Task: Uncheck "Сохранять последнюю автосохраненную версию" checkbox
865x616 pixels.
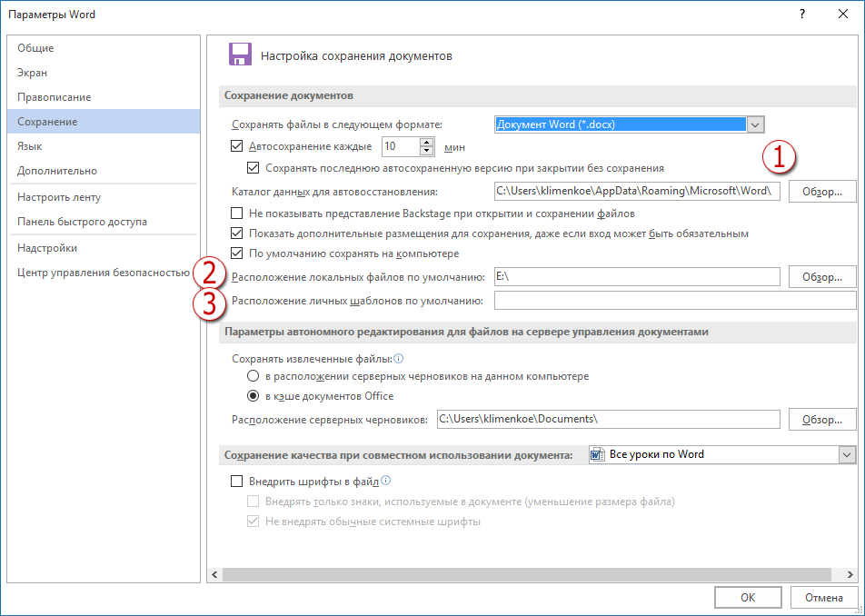Action: click(254, 168)
